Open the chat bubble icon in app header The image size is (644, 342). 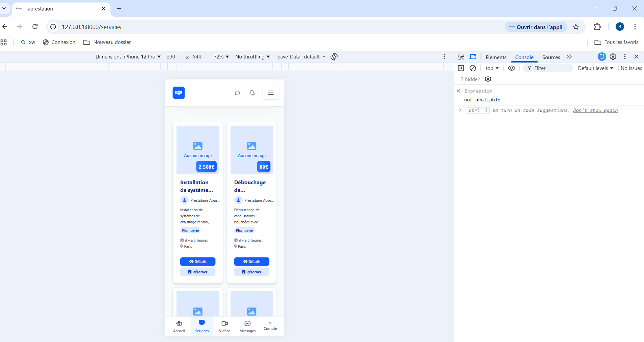[x=237, y=93]
